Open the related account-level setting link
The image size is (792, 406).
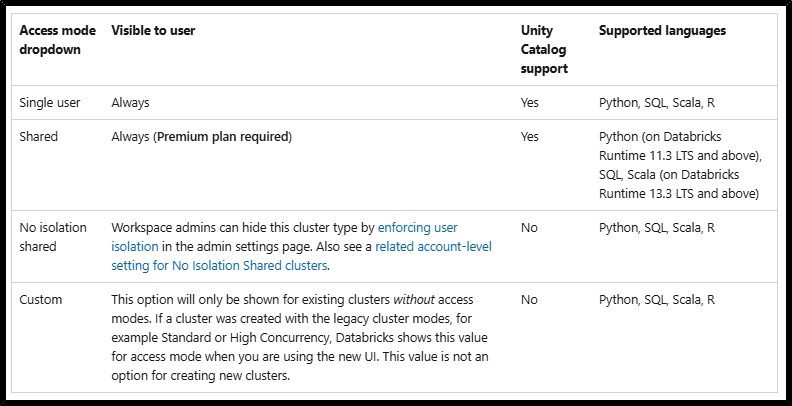(302, 256)
